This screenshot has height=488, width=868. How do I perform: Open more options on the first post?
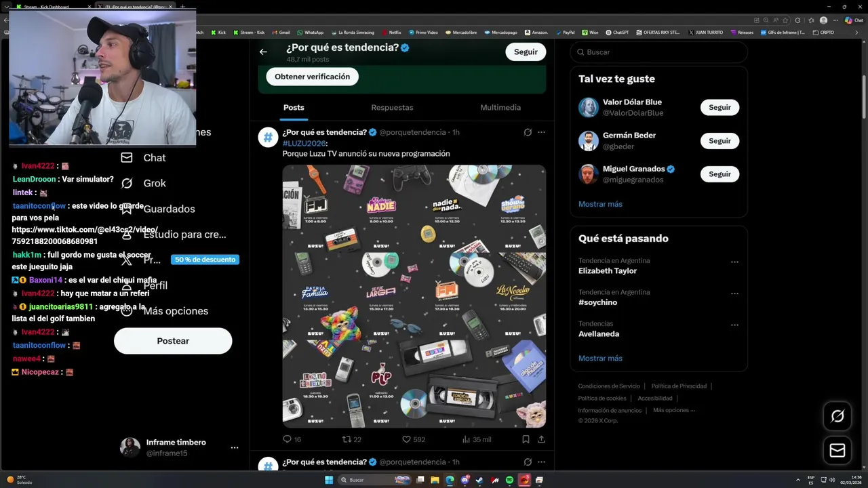pyautogui.click(x=541, y=132)
